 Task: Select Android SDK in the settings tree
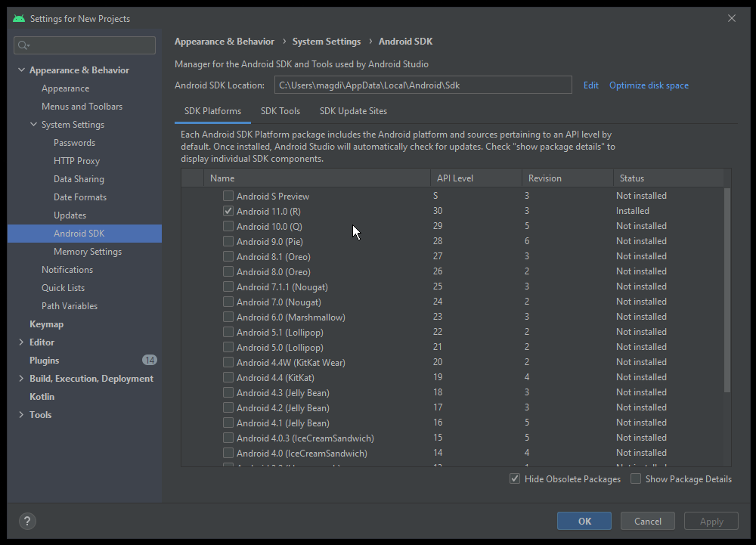85,234
